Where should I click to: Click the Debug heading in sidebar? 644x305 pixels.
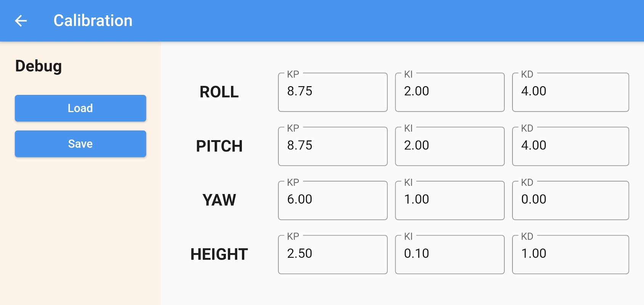tap(39, 66)
